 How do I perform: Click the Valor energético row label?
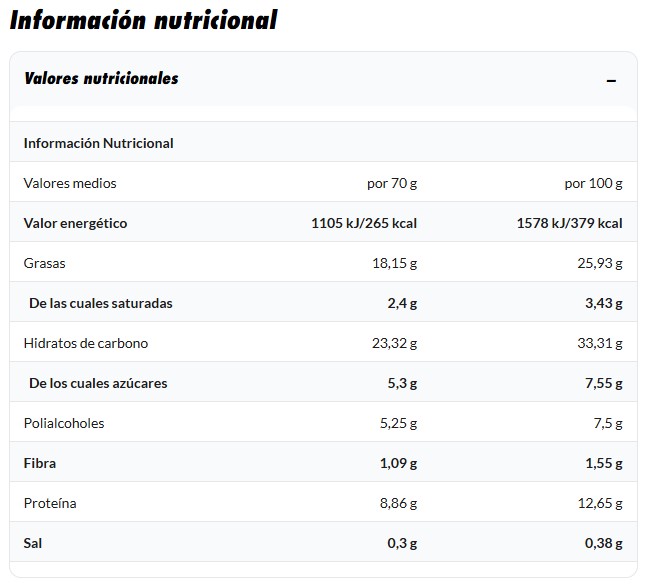[x=75, y=223]
